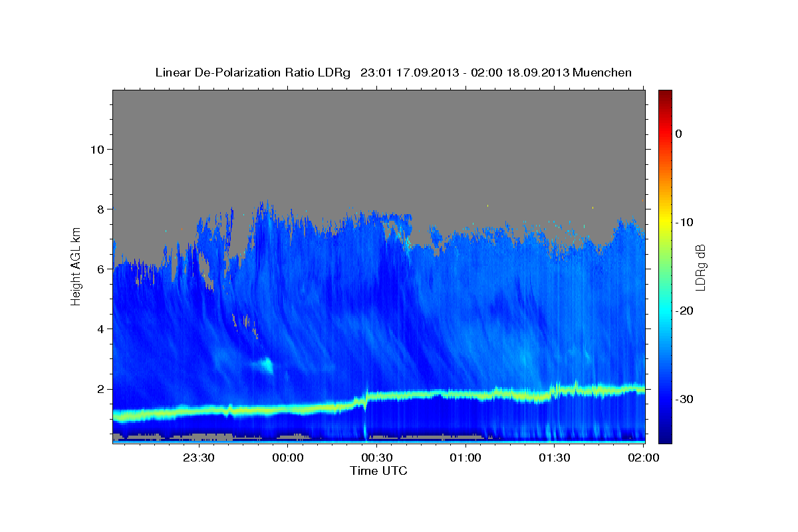Click the location label 'Muenchen' in the title
The image size is (798, 532).
click(603, 72)
